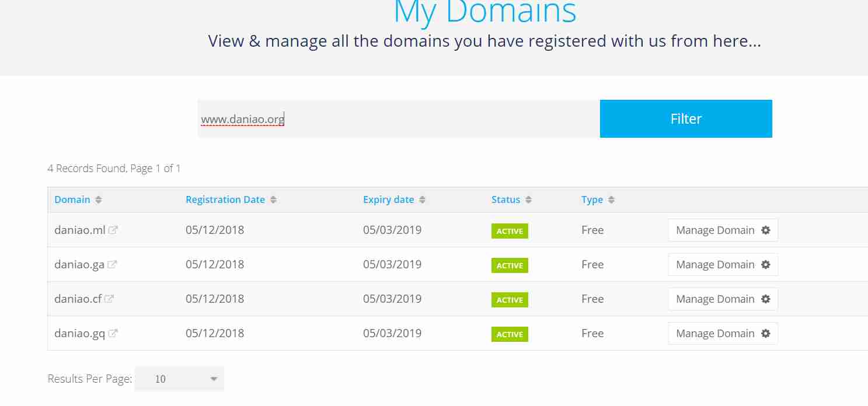Viewport: 868px width, 406px height.
Task: Manage Domain for daniao.ga
Action: click(x=723, y=264)
